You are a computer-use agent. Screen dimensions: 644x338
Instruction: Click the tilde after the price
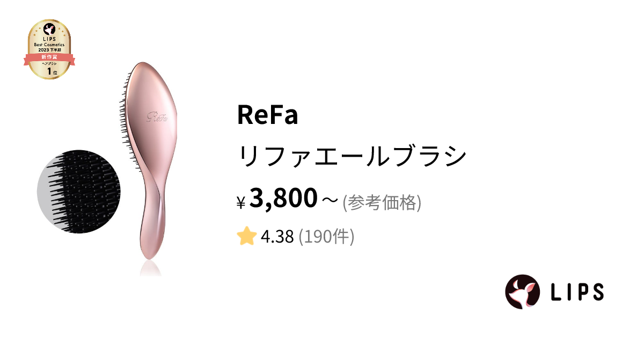click(330, 201)
